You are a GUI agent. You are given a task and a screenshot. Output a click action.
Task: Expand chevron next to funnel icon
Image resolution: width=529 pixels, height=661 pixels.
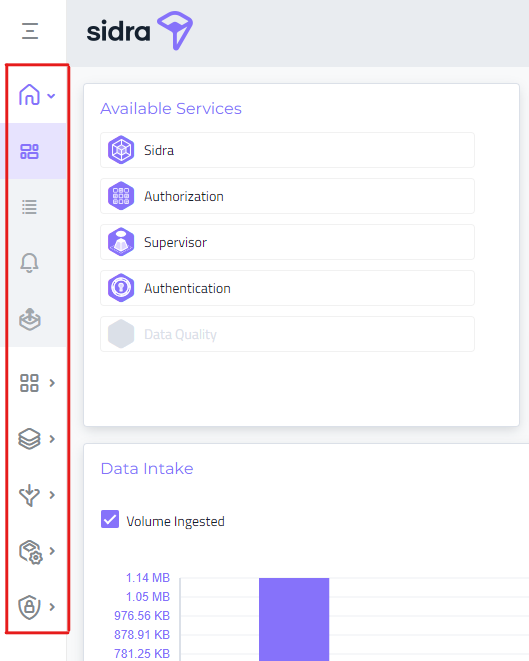52,494
